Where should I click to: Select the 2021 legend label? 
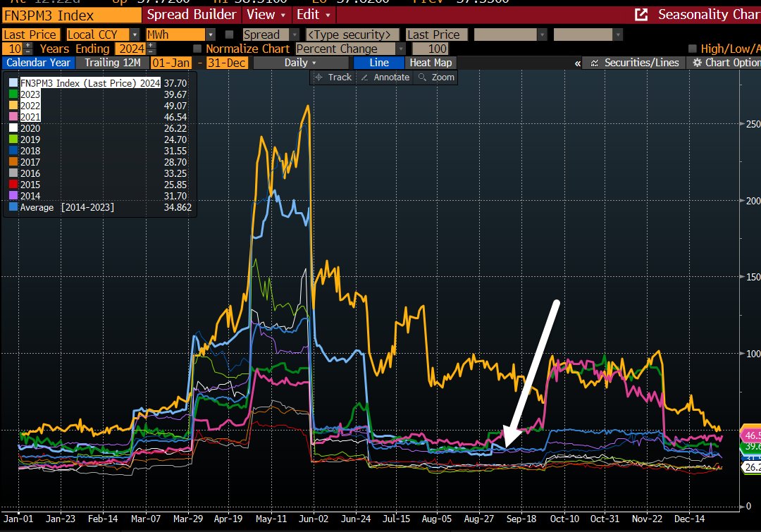click(30, 116)
